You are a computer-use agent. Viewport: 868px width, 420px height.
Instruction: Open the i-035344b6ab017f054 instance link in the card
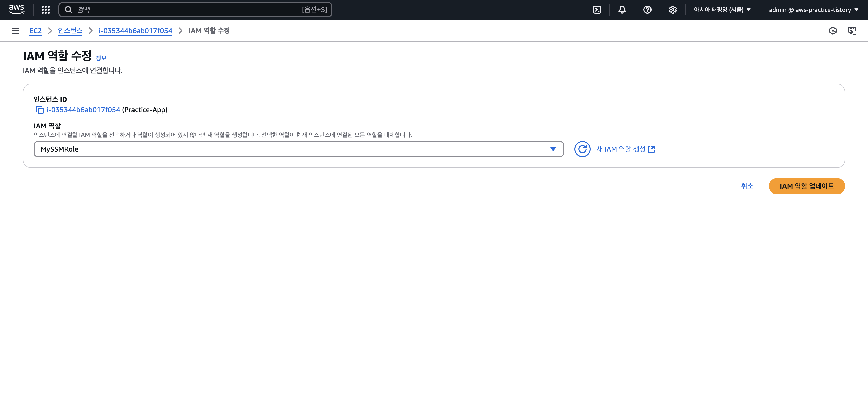(x=83, y=110)
